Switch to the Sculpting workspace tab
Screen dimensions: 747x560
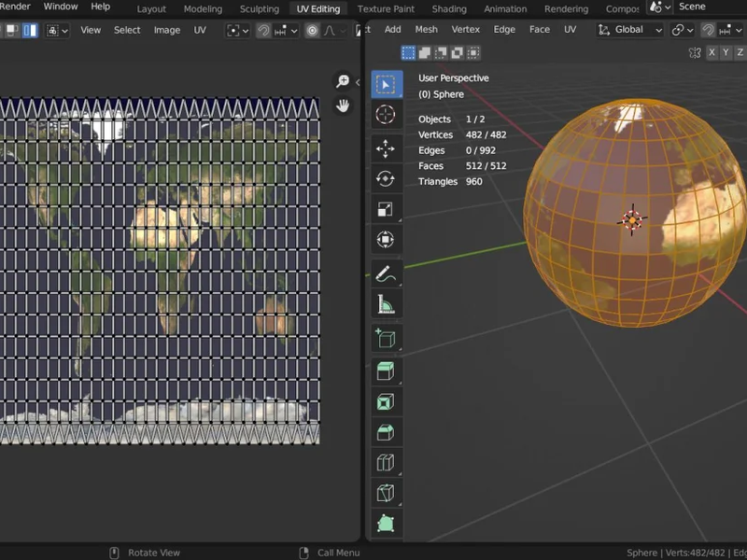tap(260, 8)
